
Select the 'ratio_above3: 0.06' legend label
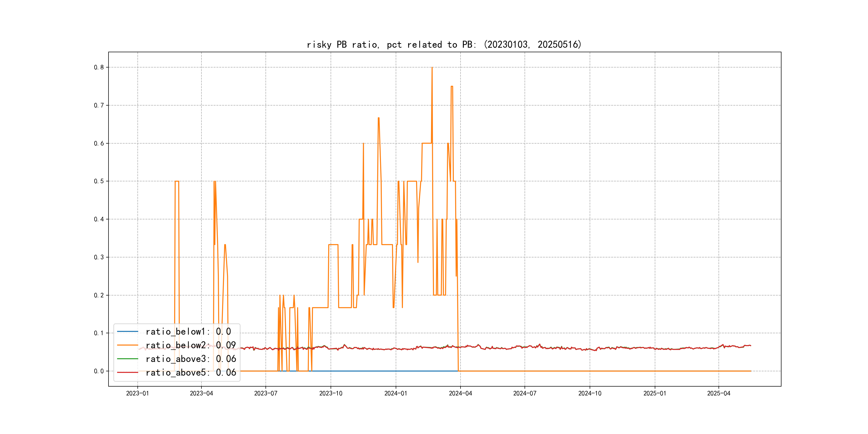point(190,359)
